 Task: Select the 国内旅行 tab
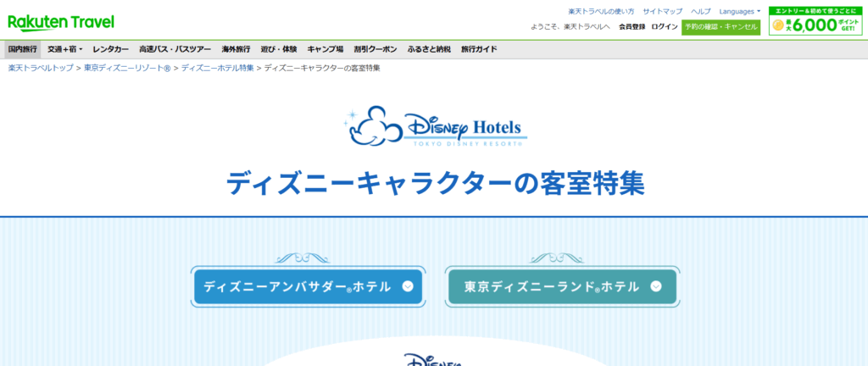(23, 49)
